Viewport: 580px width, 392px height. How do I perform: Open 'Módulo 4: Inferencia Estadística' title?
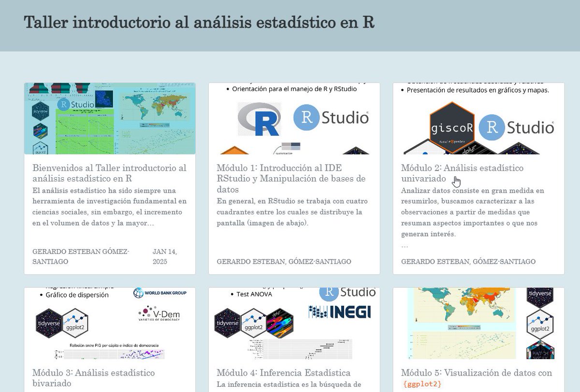284,373
